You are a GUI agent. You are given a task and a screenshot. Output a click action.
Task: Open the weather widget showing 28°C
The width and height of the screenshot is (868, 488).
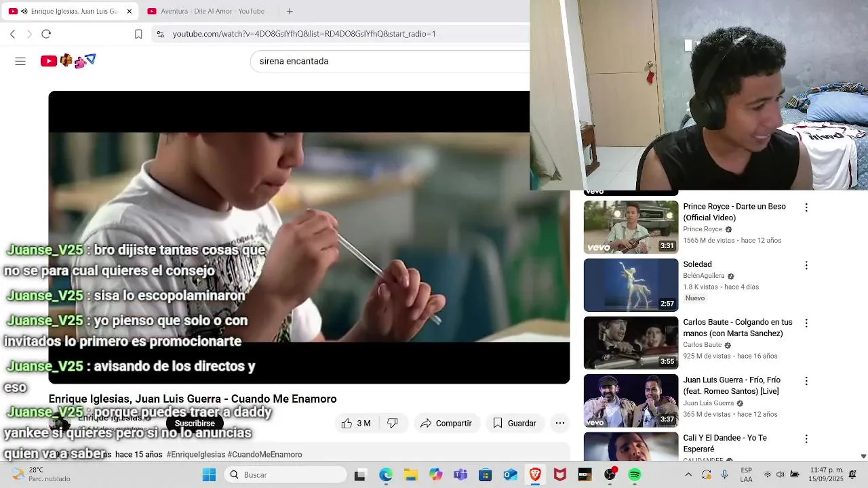(x=41, y=474)
